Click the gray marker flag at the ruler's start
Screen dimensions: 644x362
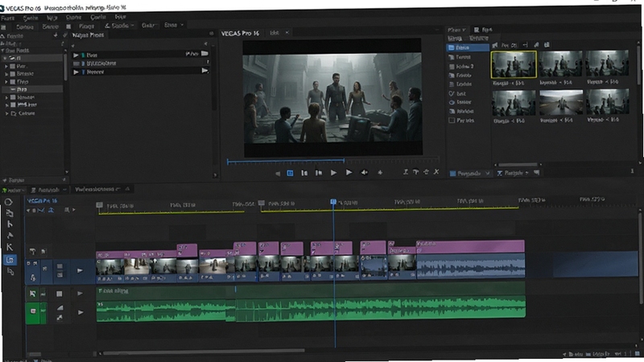pos(99,205)
